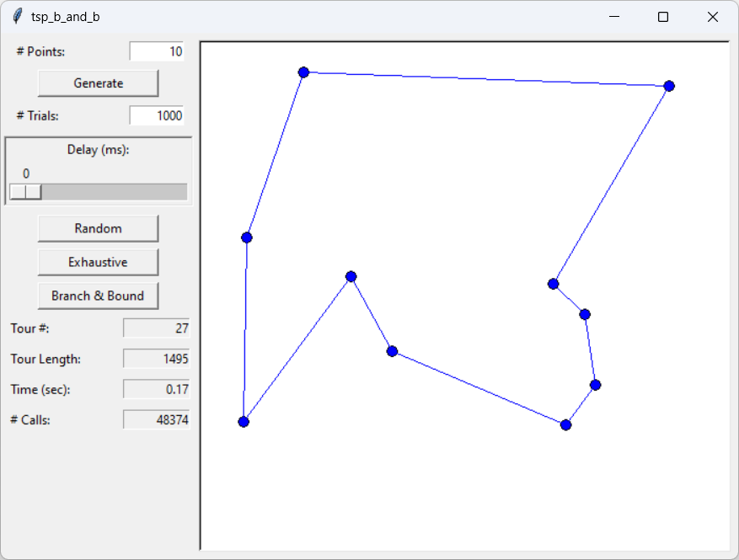Click the delay value 0 text
Screen dimensions: 739x560
tap(26, 173)
